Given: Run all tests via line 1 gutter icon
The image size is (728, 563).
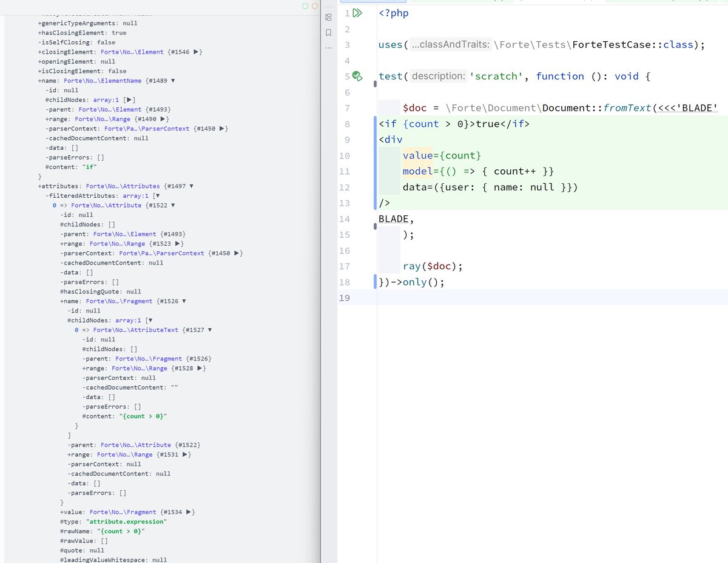Looking at the screenshot, I should coord(357,13).
